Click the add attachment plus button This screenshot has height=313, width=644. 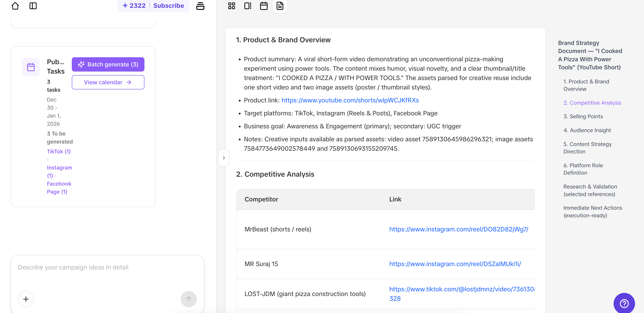(26, 299)
